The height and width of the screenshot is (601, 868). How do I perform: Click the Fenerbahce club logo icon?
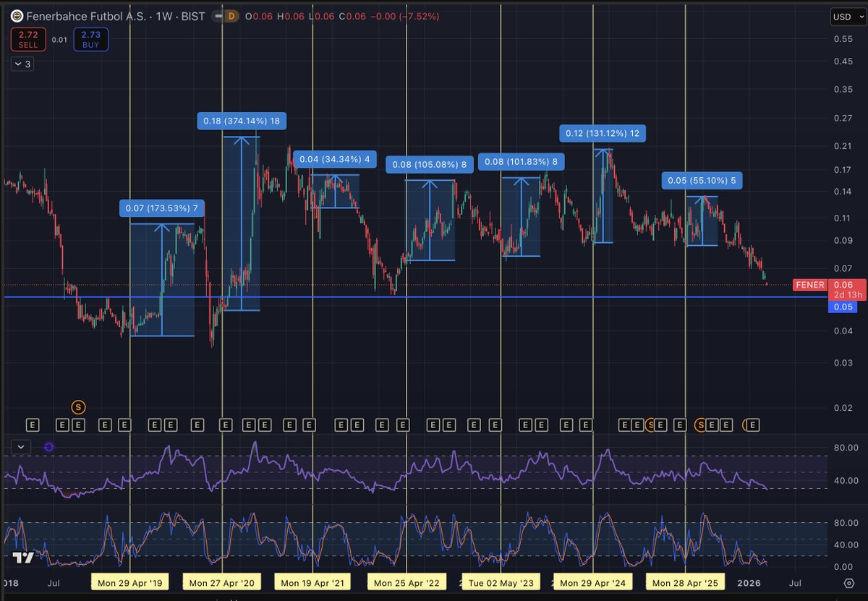(16, 16)
